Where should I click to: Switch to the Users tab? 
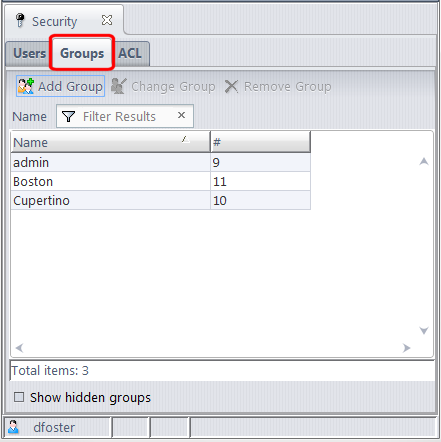coord(29,53)
